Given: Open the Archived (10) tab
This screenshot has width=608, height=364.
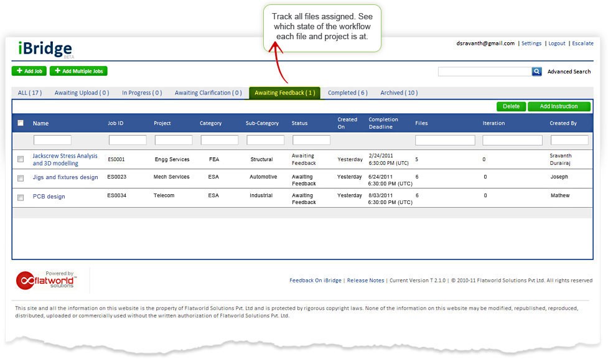Looking at the screenshot, I should [x=398, y=93].
